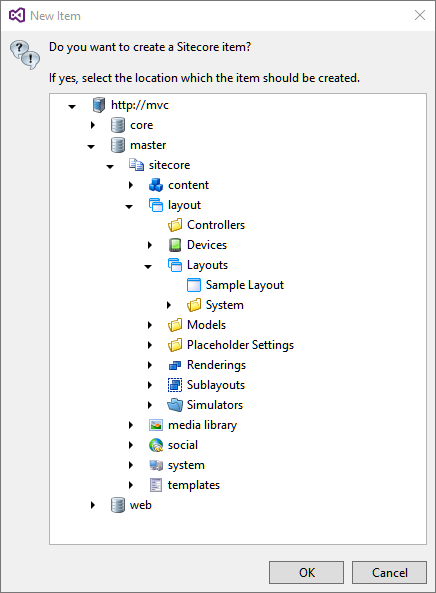Expand the System folder node

(169, 305)
